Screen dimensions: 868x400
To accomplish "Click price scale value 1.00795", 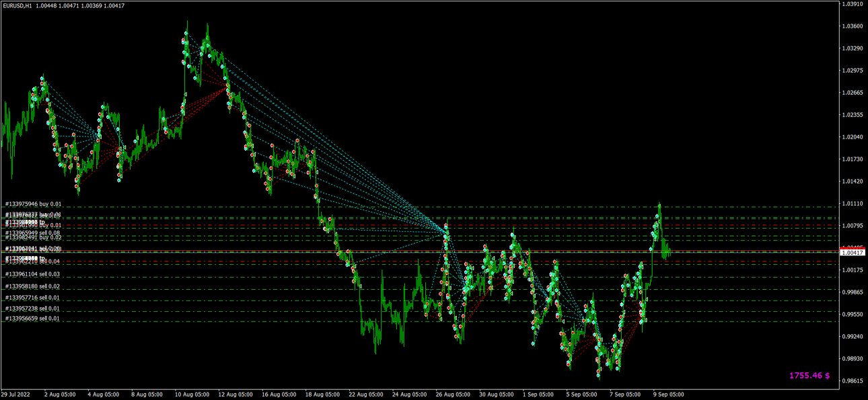I will point(853,226).
